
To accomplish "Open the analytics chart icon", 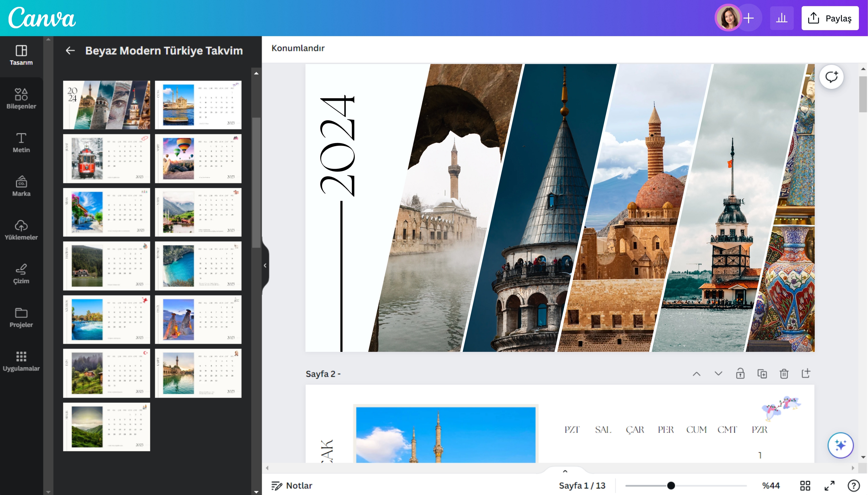I will (782, 18).
